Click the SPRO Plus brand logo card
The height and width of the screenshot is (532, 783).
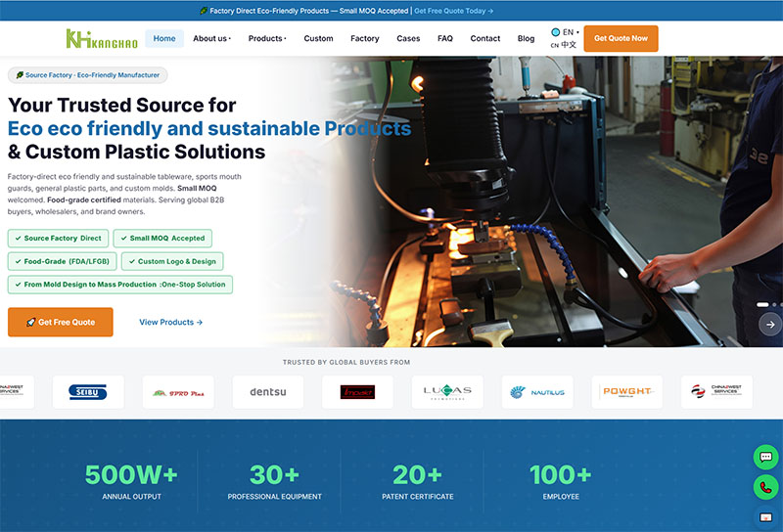pyautogui.click(x=178, y=392)
